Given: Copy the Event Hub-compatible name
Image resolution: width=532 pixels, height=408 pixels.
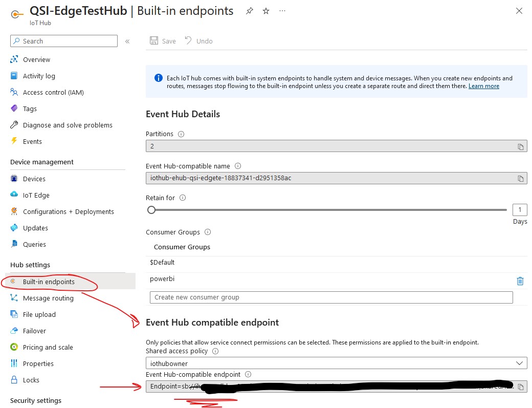Looking at the screenshot, I should tap(520, 179).
